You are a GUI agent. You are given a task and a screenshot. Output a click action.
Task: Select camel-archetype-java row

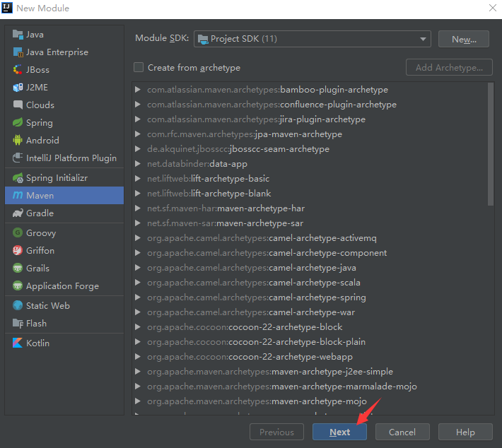tap(309, 268)
